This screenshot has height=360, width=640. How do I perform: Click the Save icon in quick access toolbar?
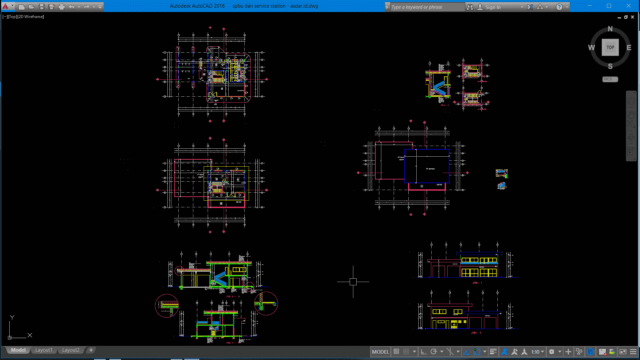[42, 7]
